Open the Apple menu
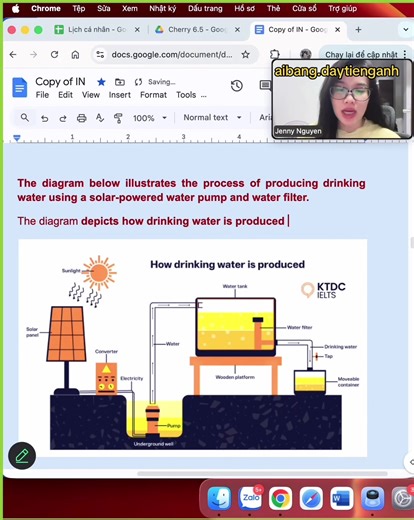Screen dimensions: 414x520 click(x=15, y=9)
